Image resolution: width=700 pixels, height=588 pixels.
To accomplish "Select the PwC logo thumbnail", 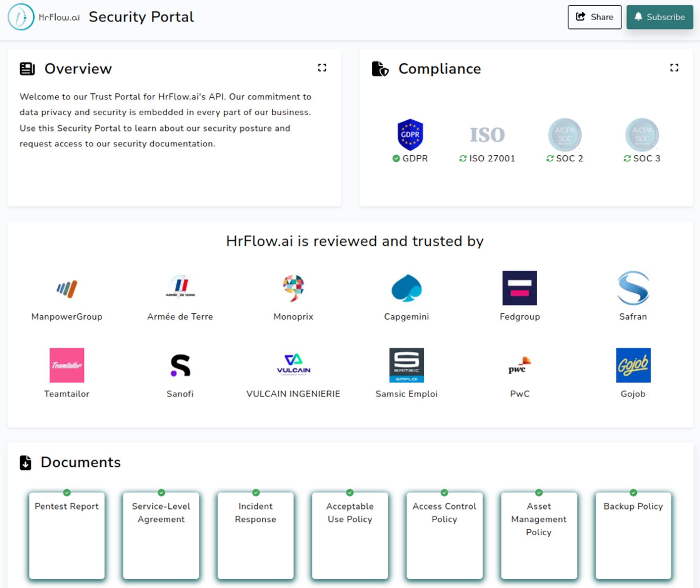I will click(x=520, y=365).
